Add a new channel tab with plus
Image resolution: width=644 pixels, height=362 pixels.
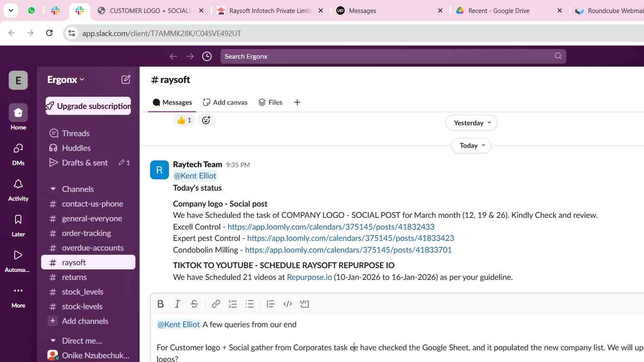click(297, 102)
